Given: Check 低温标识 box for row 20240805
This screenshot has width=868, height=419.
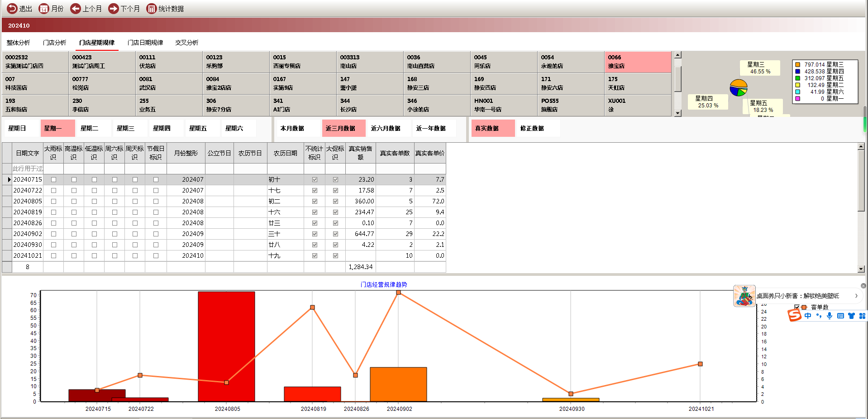Looking at the screenshot, I should (94, 202).
